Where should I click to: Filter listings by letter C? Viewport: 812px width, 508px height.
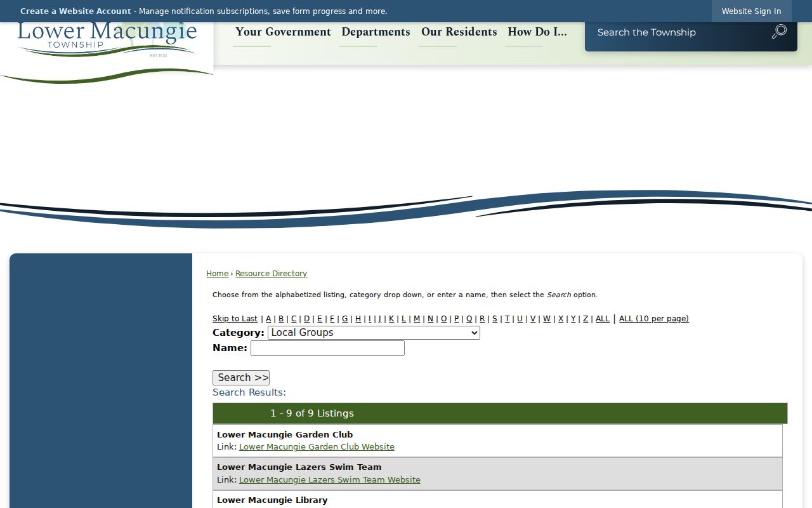294,319
